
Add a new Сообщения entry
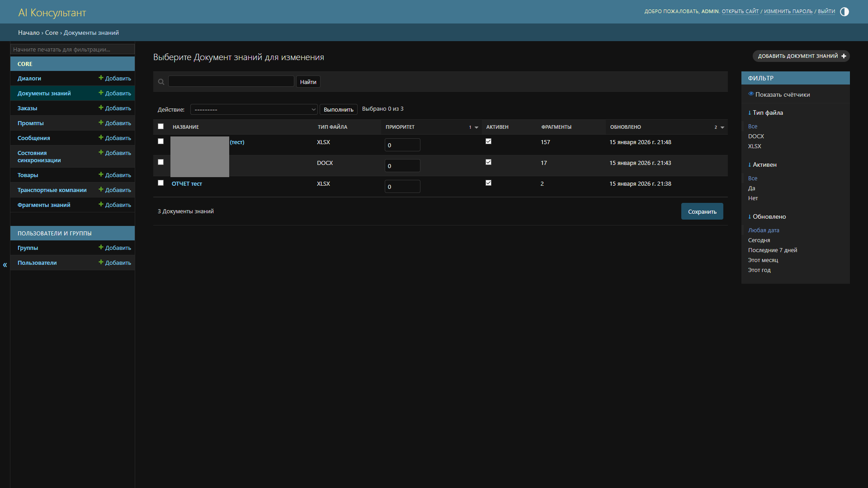point(115,138)
